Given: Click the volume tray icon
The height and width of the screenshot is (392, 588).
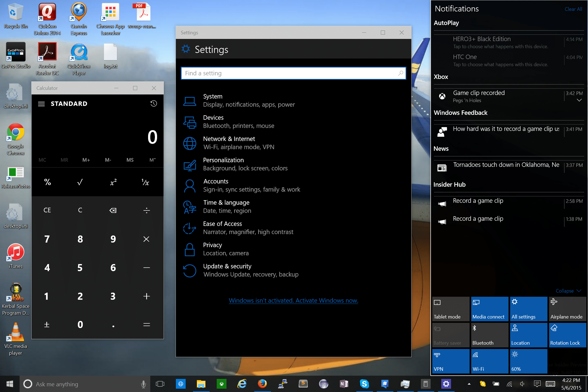Looking at the screenshot, I should coord(522,384).
